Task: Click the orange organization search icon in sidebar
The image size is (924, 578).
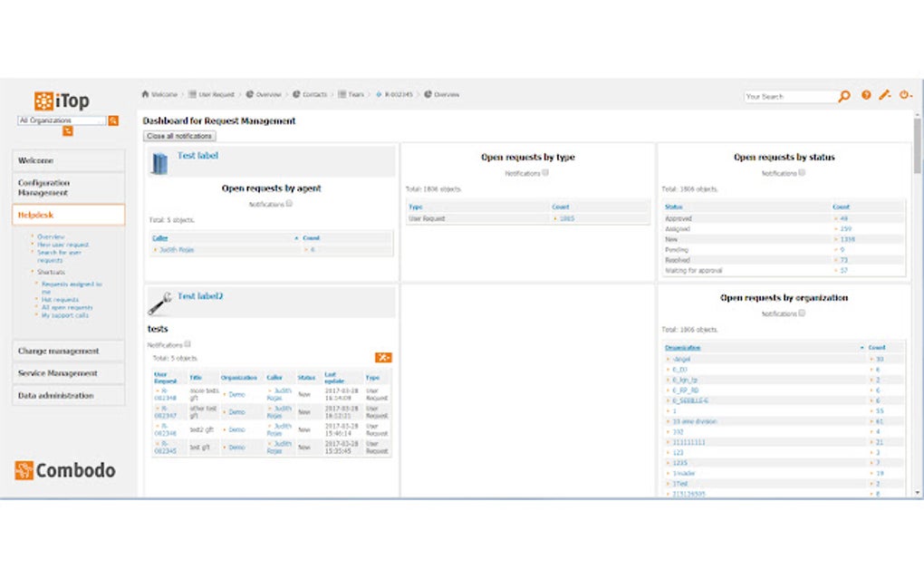Action: click(x=113, y=120)
